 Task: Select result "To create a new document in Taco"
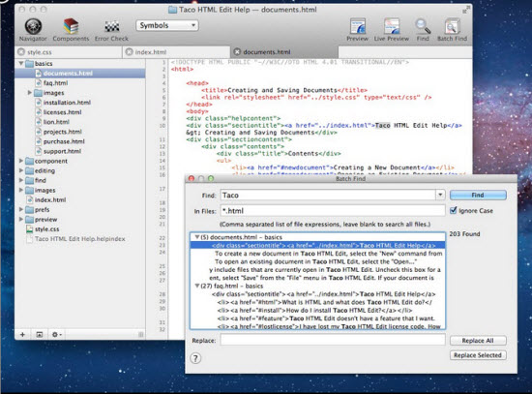328,254
